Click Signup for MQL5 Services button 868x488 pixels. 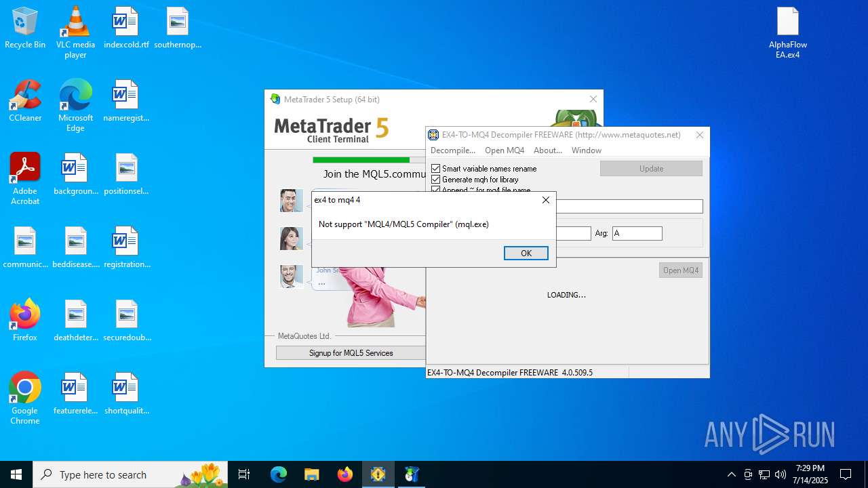pyautogui.click(x=351, y=353)
